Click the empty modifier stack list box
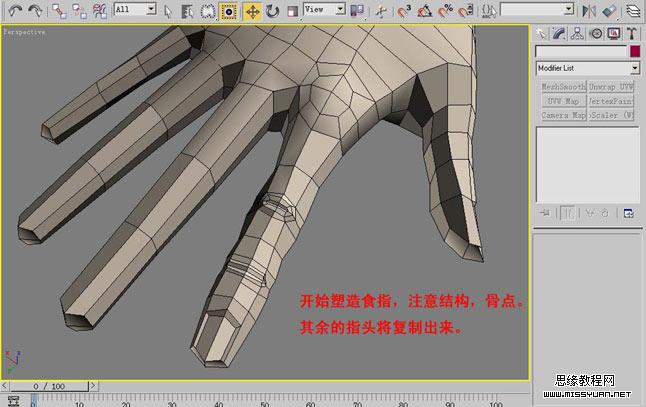 587,165
